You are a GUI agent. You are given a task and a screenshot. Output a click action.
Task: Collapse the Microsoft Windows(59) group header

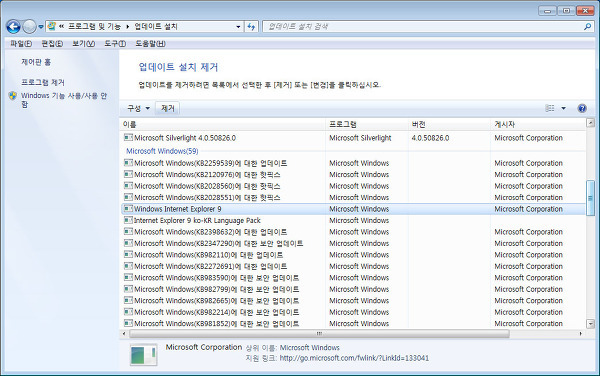[162, 151]
